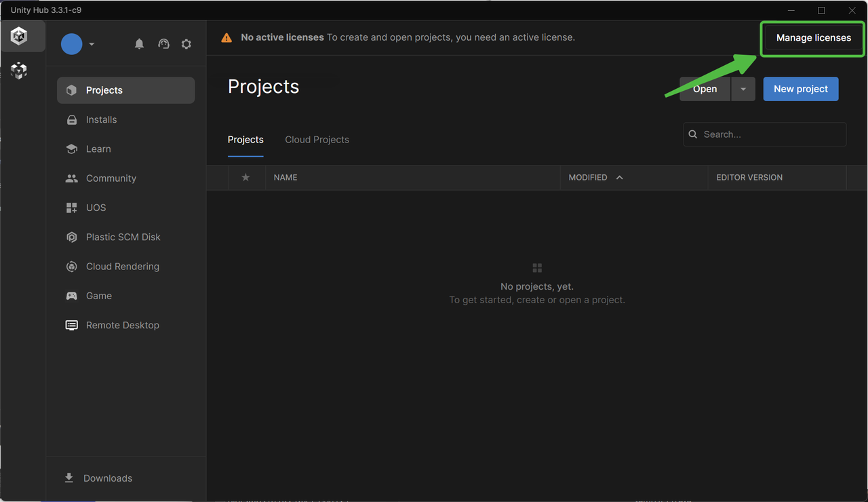Open the Plastic SCM Disk section
This screenshot has width=868, height=502.
tap(123, 237)
